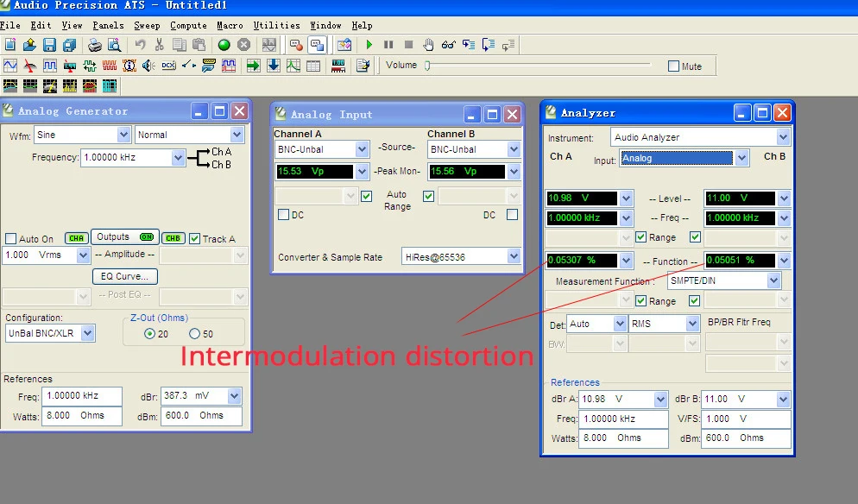The width and height of the screenshot is (858, 504).
Task: Start the sweep with the green circle Go icon
Action: click(x=224, y=45)
